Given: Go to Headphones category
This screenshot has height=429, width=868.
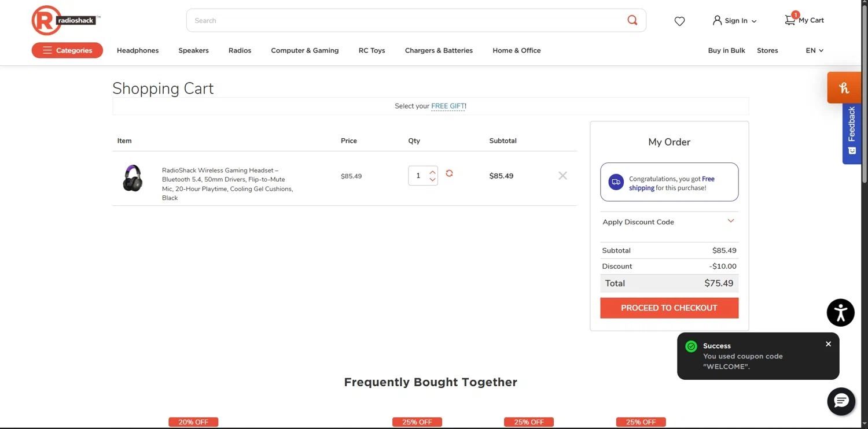Looking at the screenshot, I should pos(138,50).
